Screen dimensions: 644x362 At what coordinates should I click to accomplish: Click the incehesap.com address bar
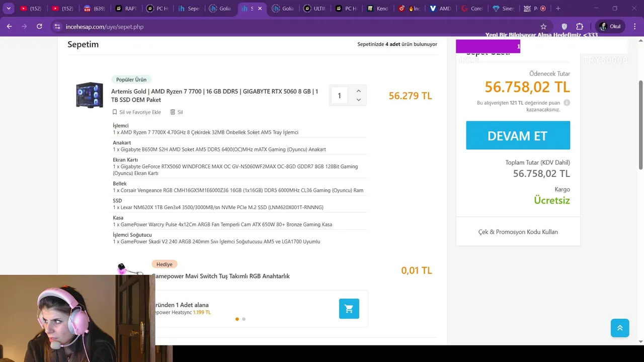click(x=297, y=27)
